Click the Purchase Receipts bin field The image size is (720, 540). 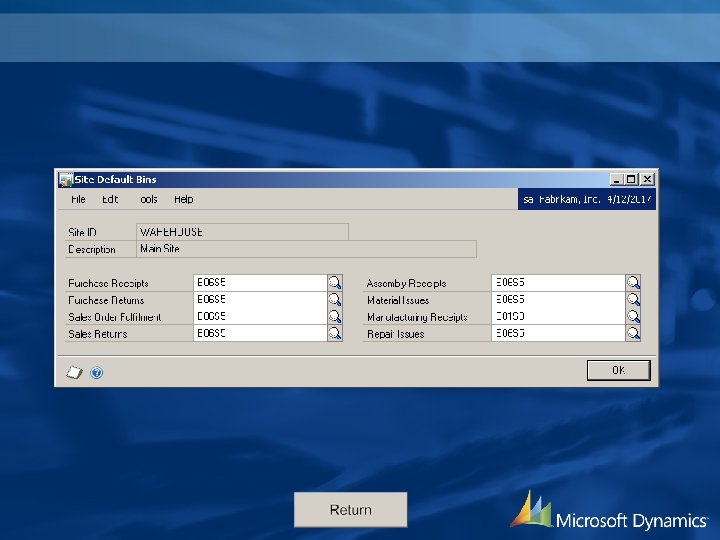pyautogui.click(x=260, y=282)
